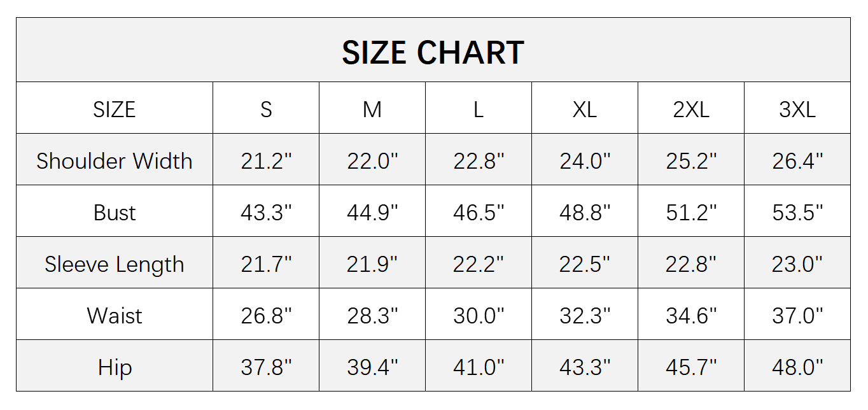Screen dimensions: 868x410
Task: Click the 2XL size column header
Action: click(x=691, y=110)
